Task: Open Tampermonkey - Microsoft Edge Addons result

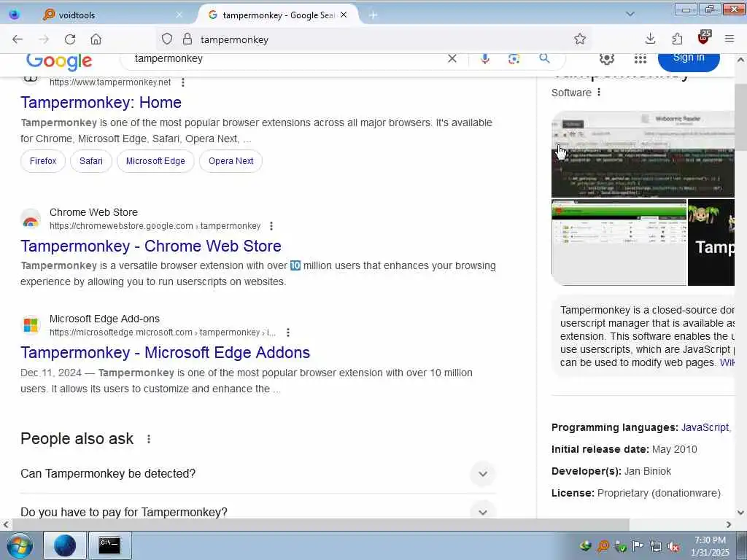Action: (x=166, y=352)
